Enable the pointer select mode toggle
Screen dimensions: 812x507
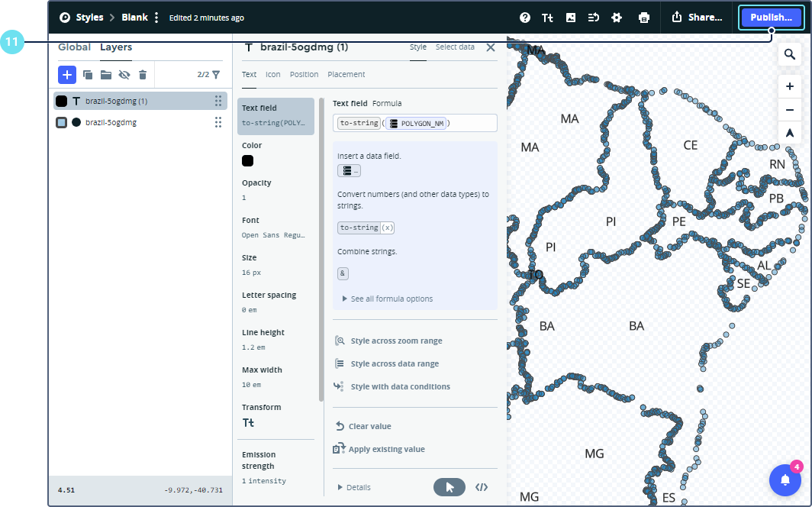pos(449,487)
